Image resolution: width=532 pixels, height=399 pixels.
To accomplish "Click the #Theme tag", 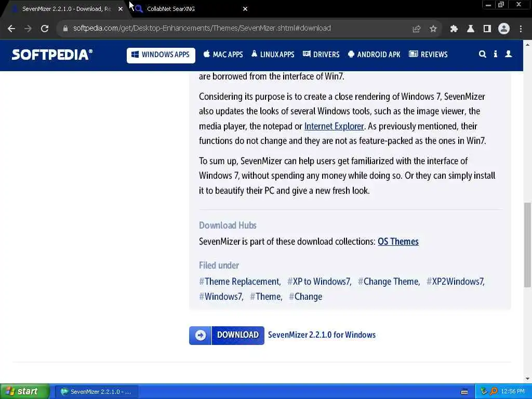I will [266, 297].
